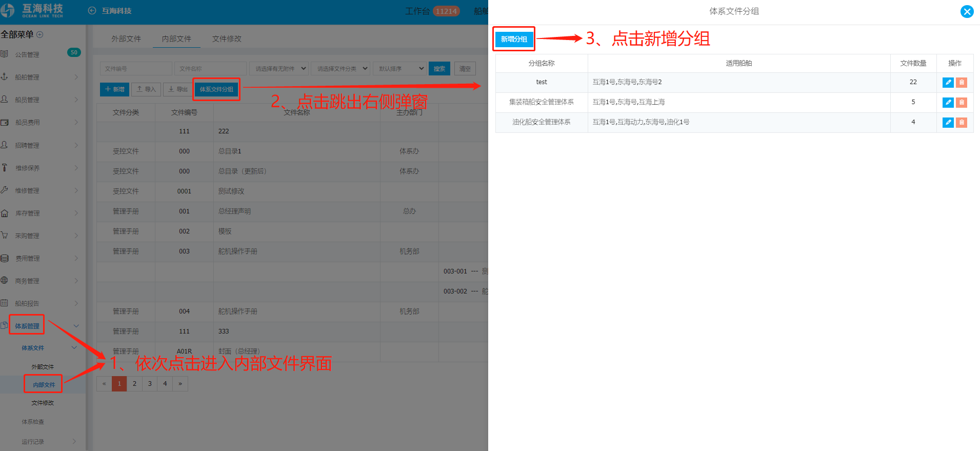This screenshot has width=980, height=451.
Task: Edit the test group with pencil icon
Action: click(x=948, y=83)
